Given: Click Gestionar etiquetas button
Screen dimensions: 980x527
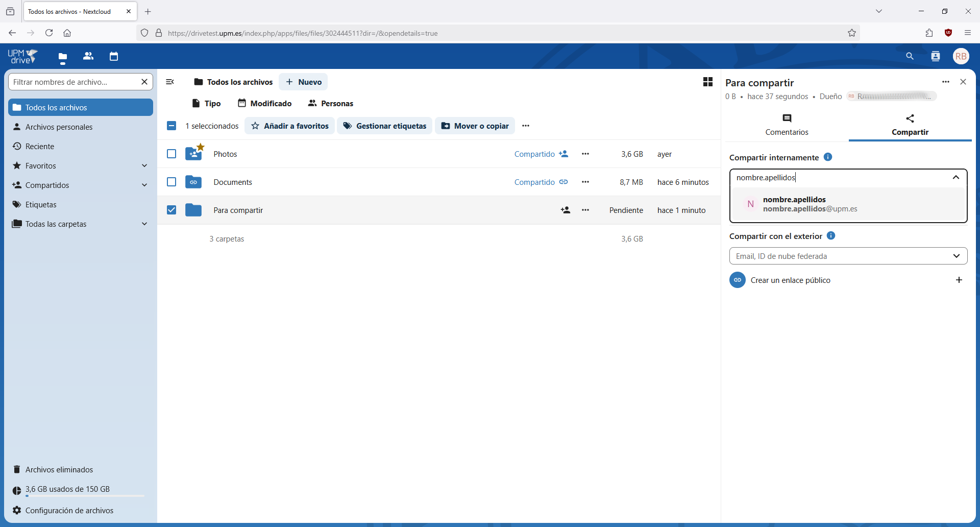Looking at the screenshot, I should pos(384,126).
